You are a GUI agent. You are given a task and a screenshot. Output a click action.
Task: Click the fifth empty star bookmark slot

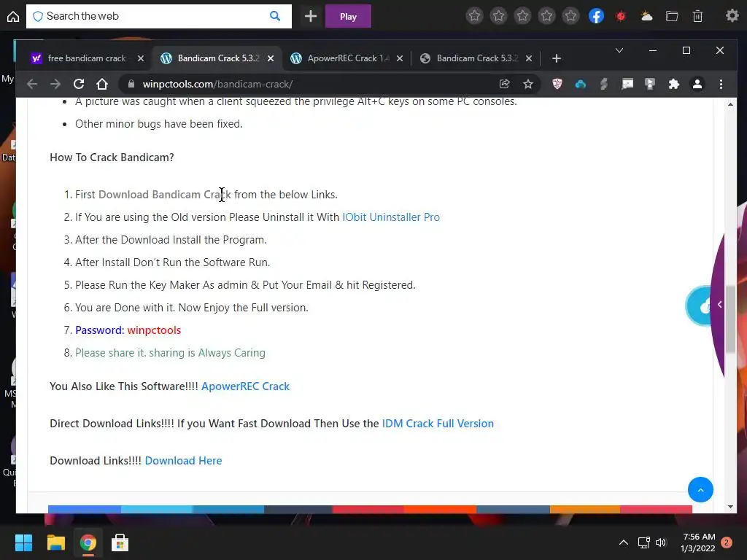click(x=570, y=16)
